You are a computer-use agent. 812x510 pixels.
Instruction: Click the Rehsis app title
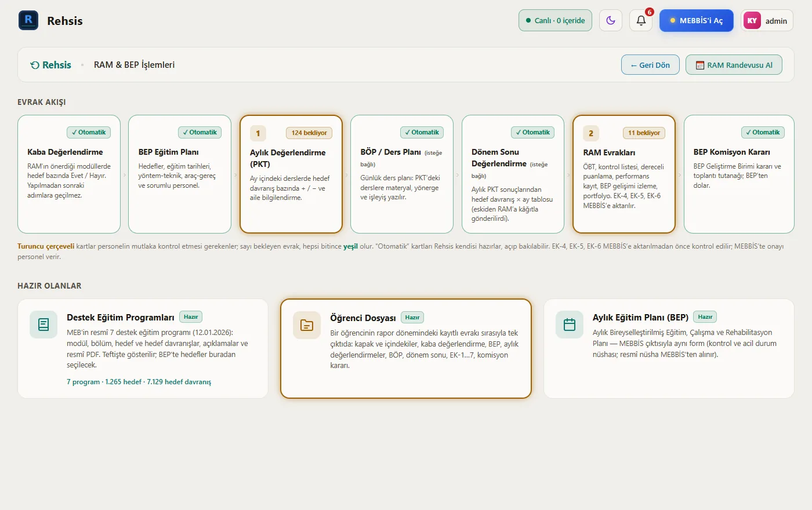pos(65,21)
